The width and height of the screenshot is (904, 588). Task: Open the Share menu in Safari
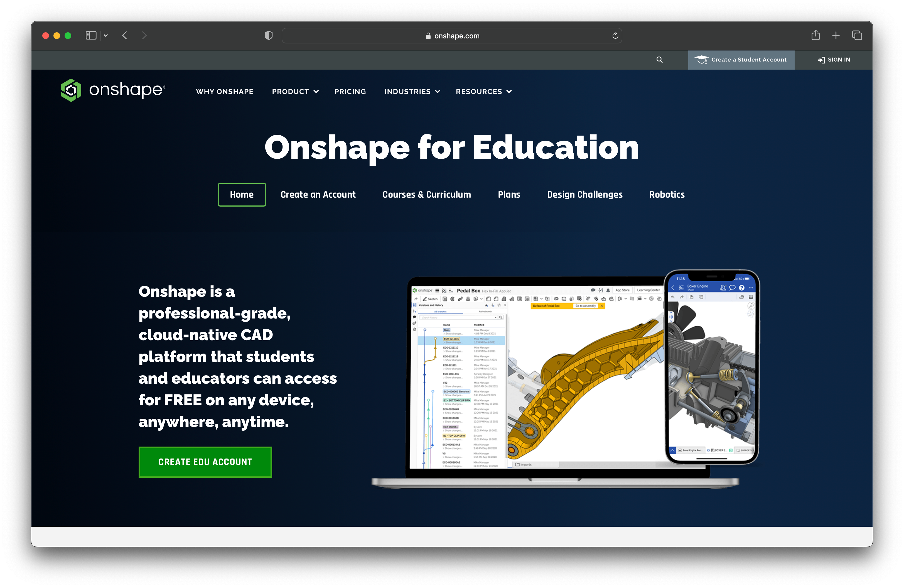815,35
